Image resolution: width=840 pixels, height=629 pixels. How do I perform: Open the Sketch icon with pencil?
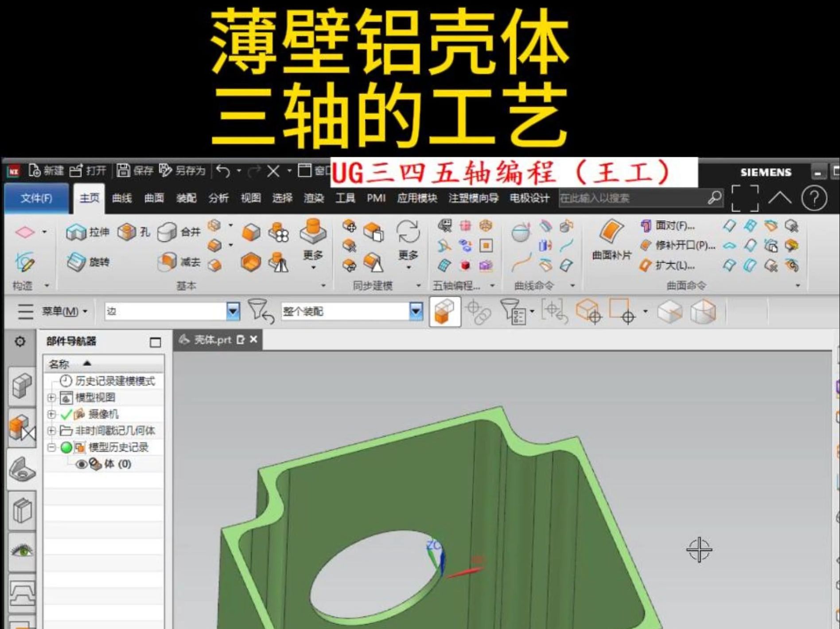click(x=24, y=262)
